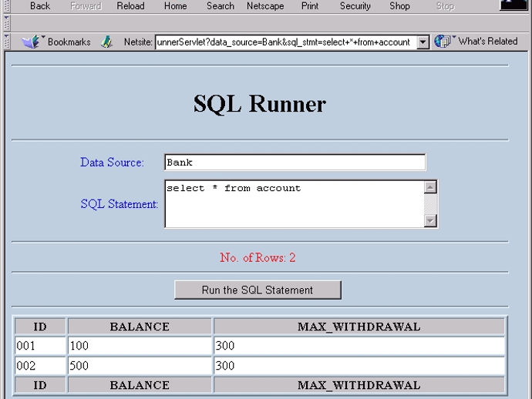Viewport: 532px width, 399px height.
Task: Go to Home page
Action: (x=176, y=5)
